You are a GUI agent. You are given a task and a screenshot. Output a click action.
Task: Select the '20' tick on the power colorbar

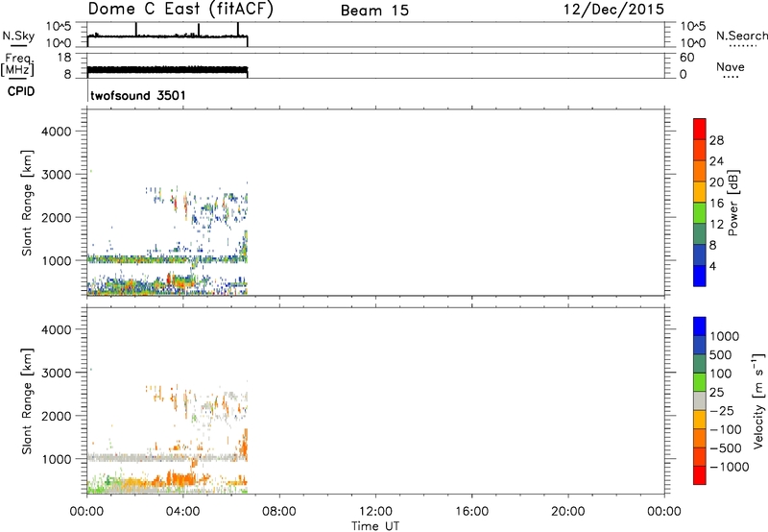pos(716,182)
